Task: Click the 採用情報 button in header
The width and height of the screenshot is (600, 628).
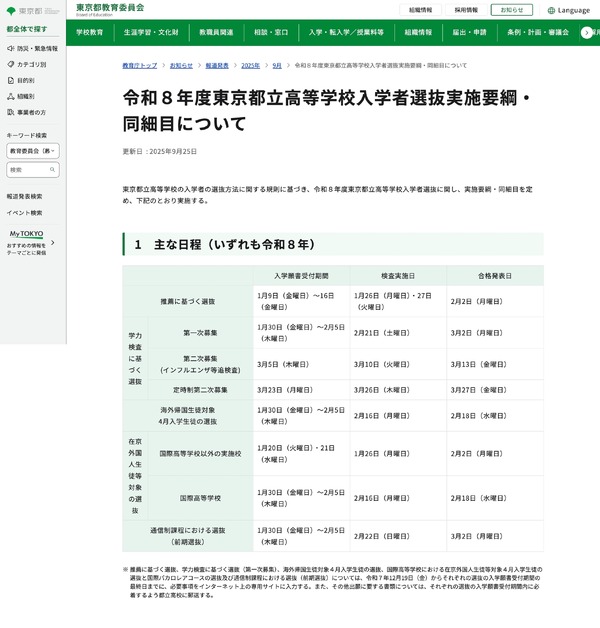Action: [x=466, y=10]
